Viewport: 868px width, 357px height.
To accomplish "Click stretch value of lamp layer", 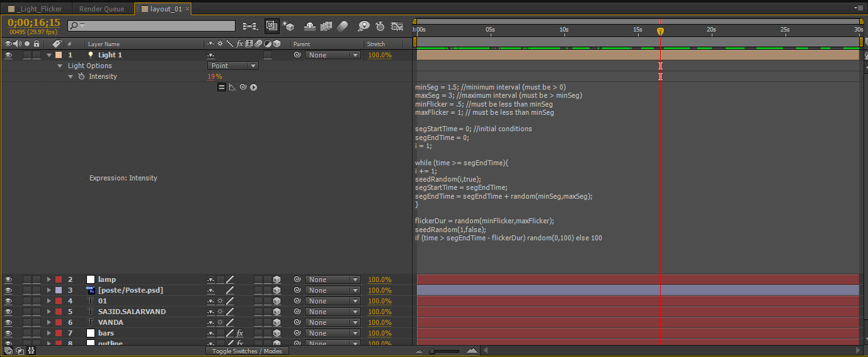I will (380, 280).
